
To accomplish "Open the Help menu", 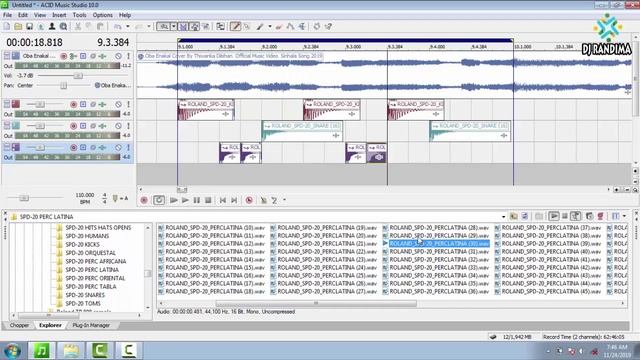I will tap(125, 15).
